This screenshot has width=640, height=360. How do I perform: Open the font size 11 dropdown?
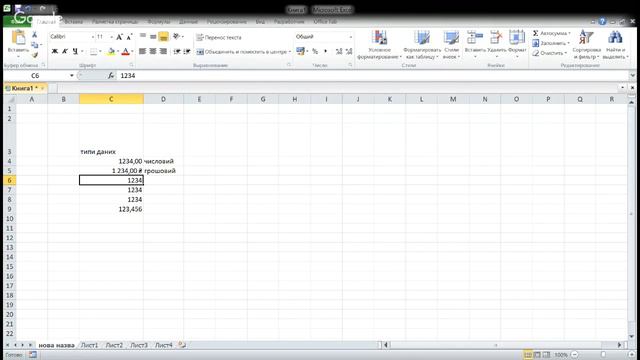[x=111, y=37]
